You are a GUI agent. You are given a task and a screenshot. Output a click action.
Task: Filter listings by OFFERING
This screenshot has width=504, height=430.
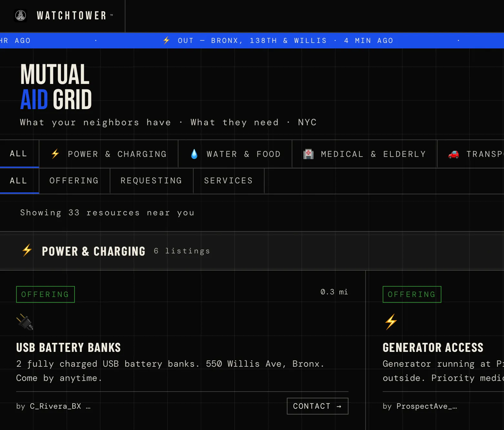(74, 181)
